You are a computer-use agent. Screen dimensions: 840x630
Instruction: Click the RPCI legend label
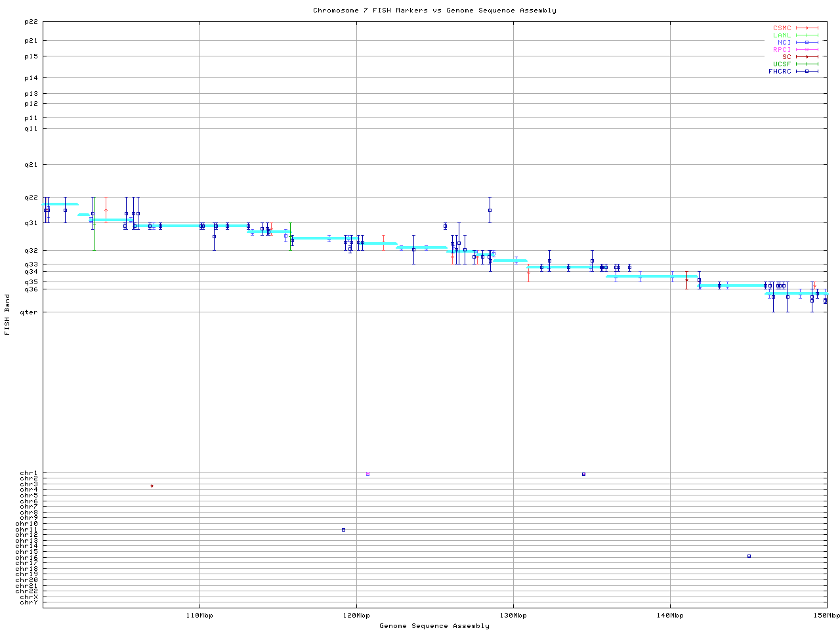(x=782, y=49)
